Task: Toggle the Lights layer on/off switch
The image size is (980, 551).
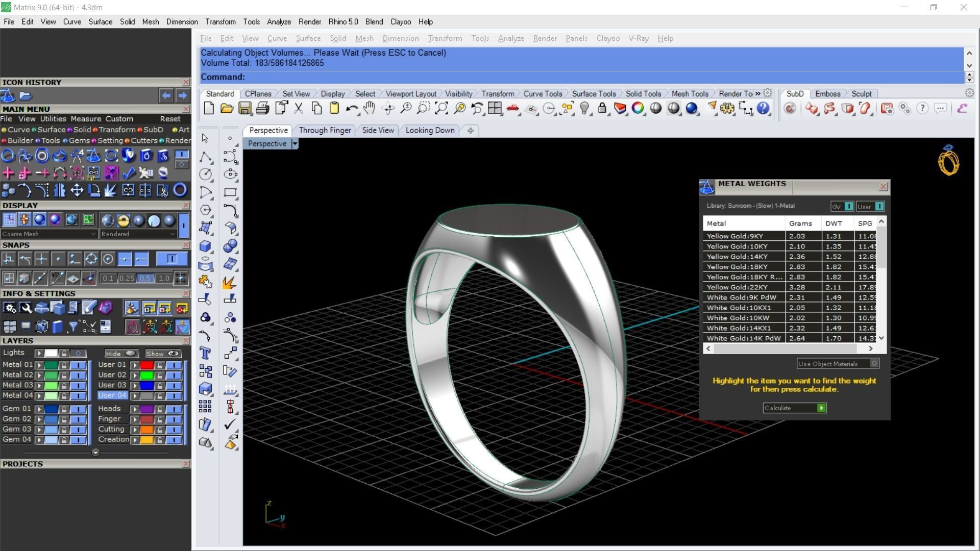Action: pyautogui.click(x=78, y=353)
